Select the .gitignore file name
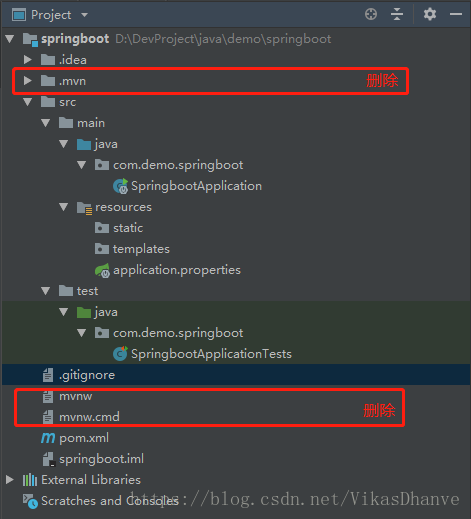Screen dimensions: 471x519 tap(87, 375)
